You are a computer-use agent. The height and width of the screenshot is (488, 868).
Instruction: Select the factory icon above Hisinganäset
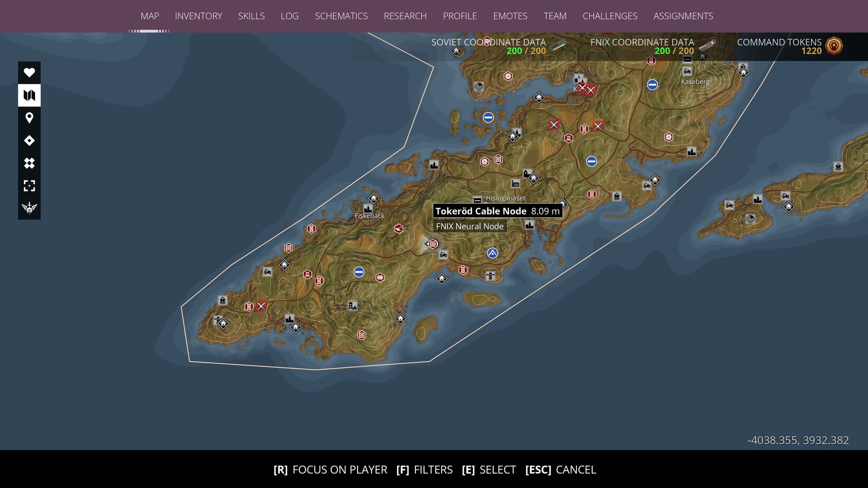click(x=516, y=183)
